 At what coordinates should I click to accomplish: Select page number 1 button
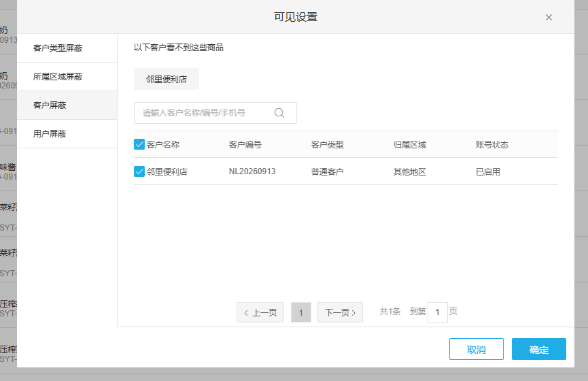pyautogui.click(x=301, y=312)
